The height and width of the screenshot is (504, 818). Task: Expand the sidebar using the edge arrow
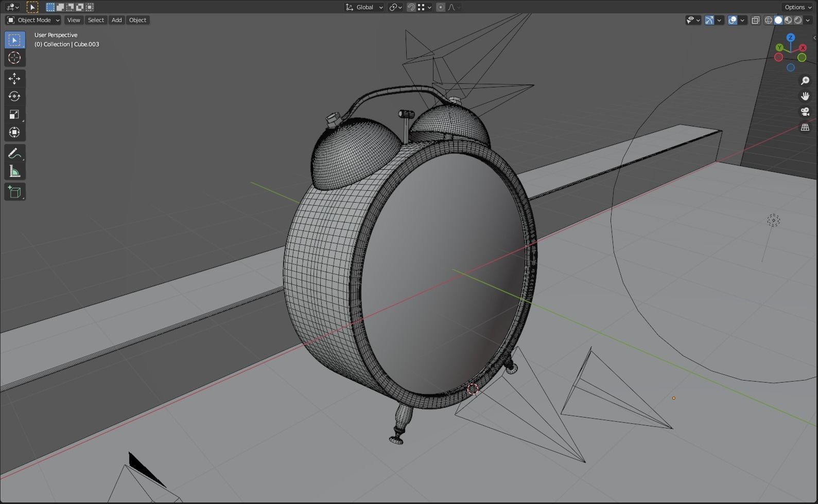click(x=814, y=38)
